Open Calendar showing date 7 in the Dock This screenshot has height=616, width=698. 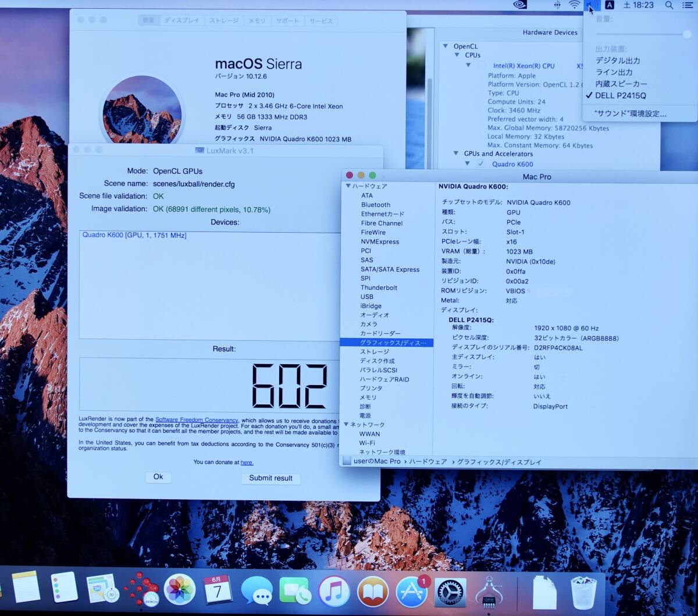pyautogui.click(x=217, y=590)
